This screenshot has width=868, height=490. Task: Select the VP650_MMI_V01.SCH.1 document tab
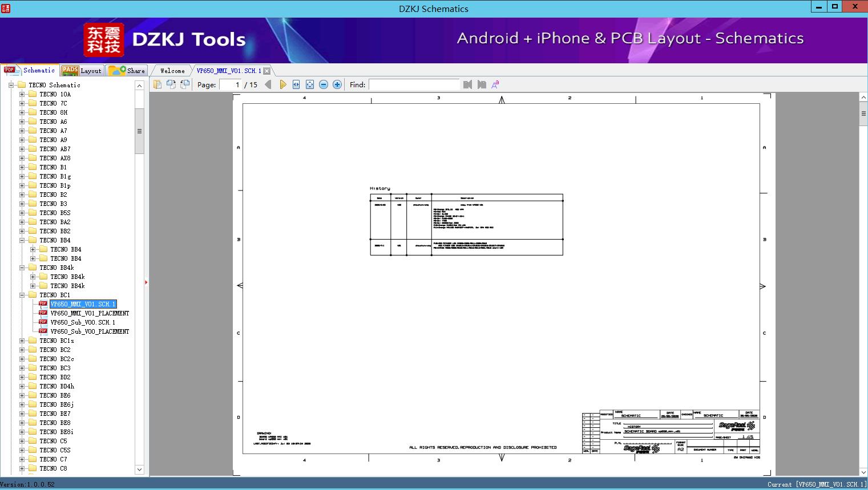pyautogui.click(x=229, y=71)
